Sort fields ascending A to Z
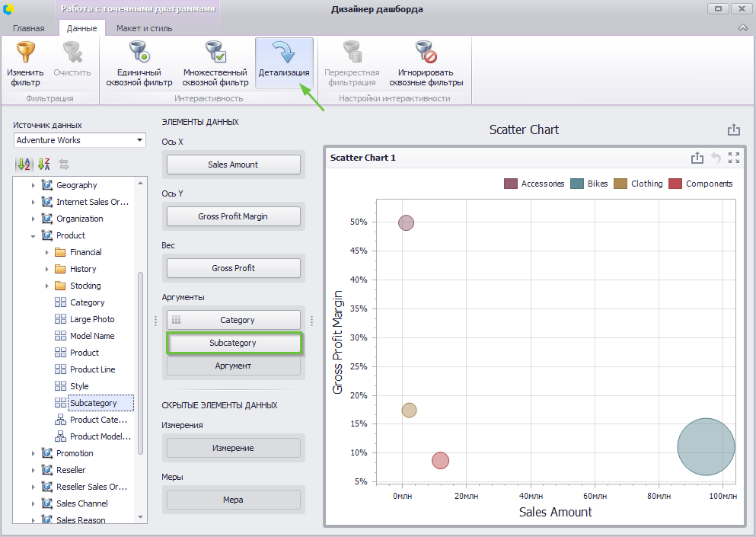The image size is (756, 537). click(24, 164)
